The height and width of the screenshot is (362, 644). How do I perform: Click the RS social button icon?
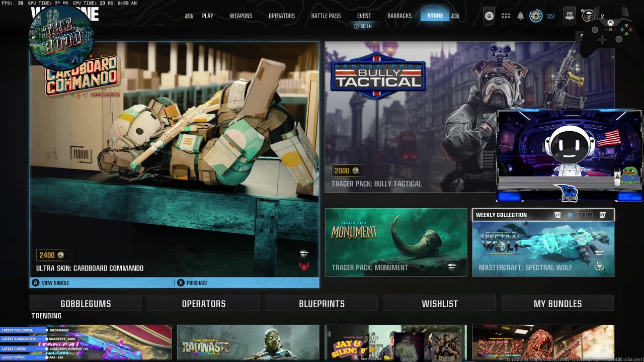[570, 16]
